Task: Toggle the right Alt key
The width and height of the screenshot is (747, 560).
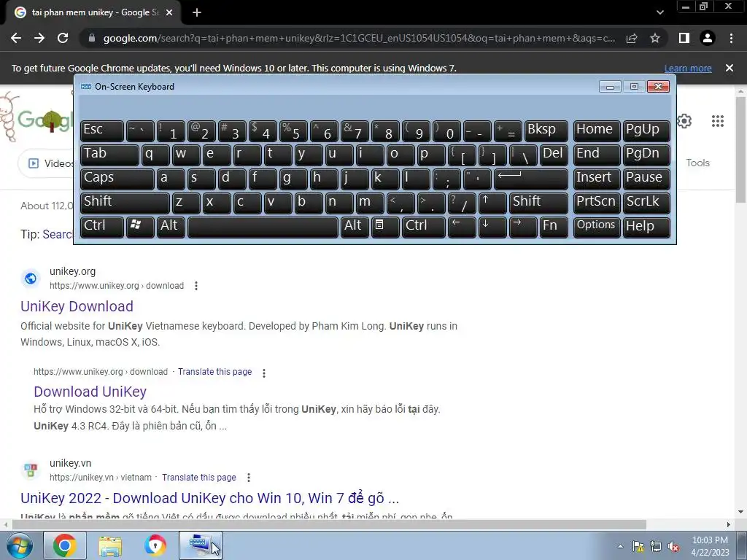Action: 355,227
